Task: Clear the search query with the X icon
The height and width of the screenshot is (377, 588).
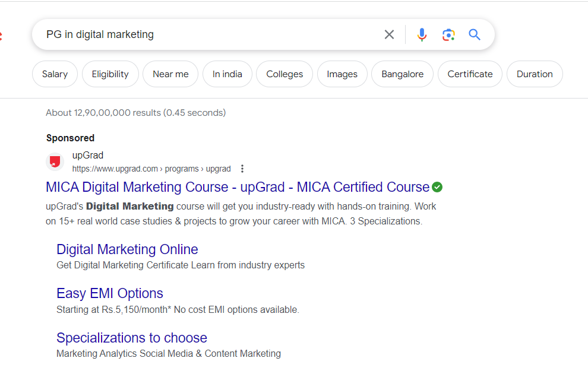Action: [x=389, y=34]
